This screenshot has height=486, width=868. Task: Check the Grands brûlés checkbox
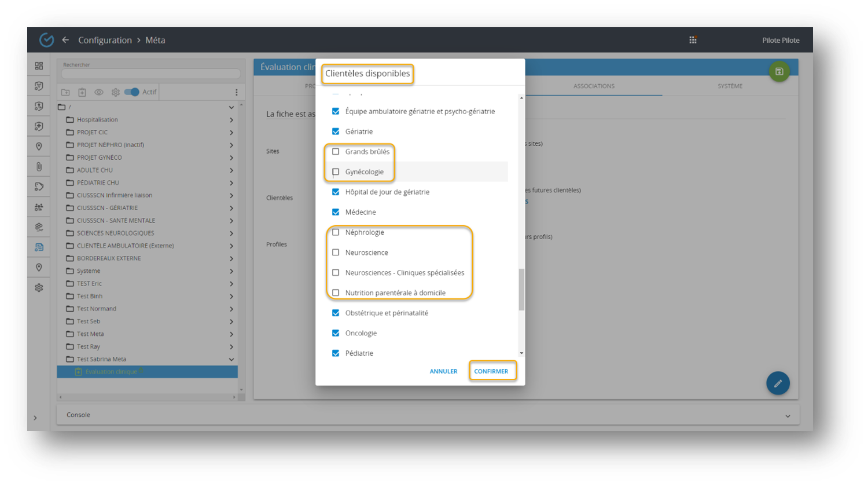(x=336, y=152)
